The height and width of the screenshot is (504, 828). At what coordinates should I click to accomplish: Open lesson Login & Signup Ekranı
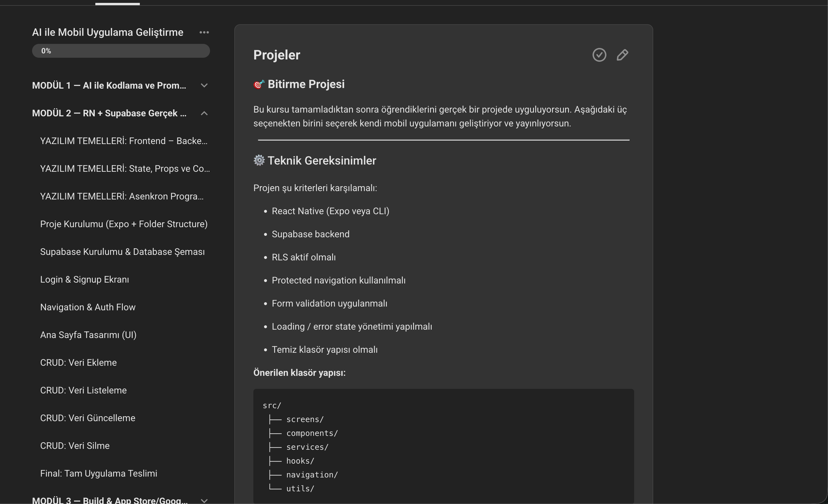pos(84,279)
